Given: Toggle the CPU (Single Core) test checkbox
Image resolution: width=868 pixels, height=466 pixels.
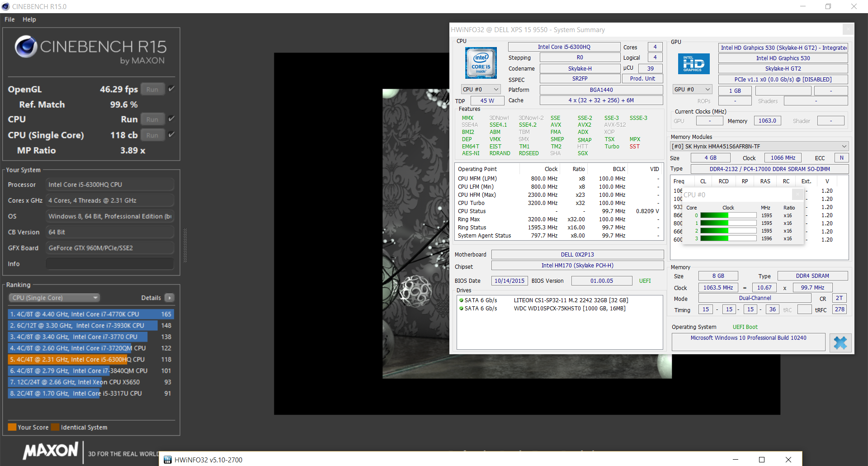Looking at the screenshot, I should click(172, 134).
